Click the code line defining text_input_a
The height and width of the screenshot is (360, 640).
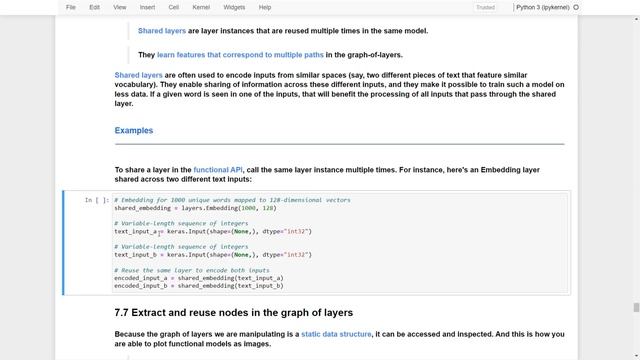coord(213,231)
